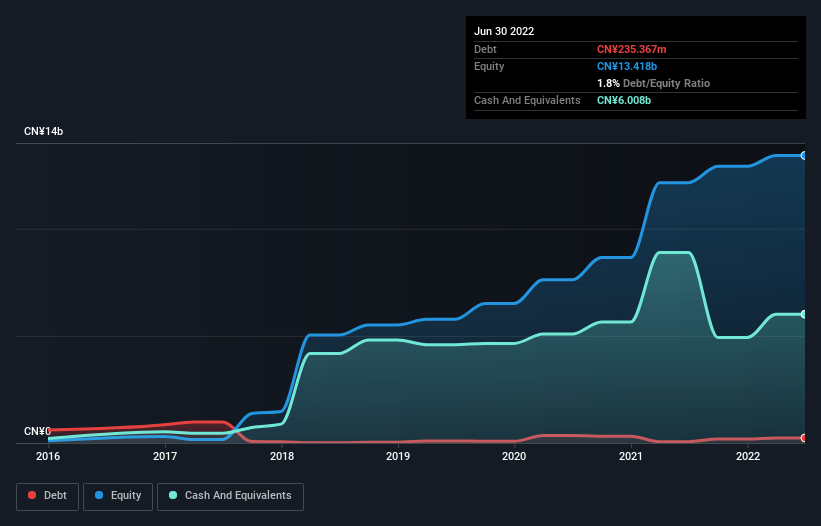Viewport: 821px width, 526px height.
Task: Select the blue Equity endpoint marker
Action: click(x=804, y=155)
